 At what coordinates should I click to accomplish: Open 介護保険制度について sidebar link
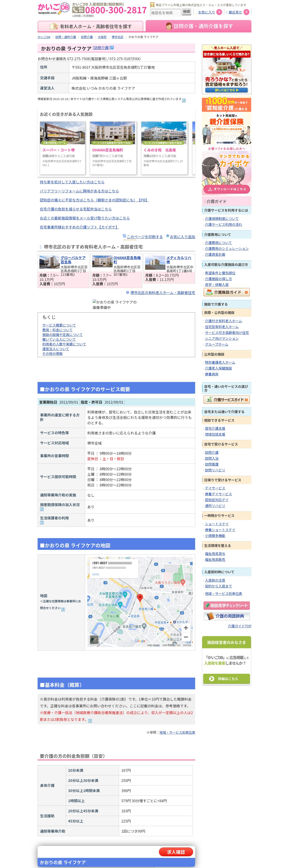click(x=222, y=219)
